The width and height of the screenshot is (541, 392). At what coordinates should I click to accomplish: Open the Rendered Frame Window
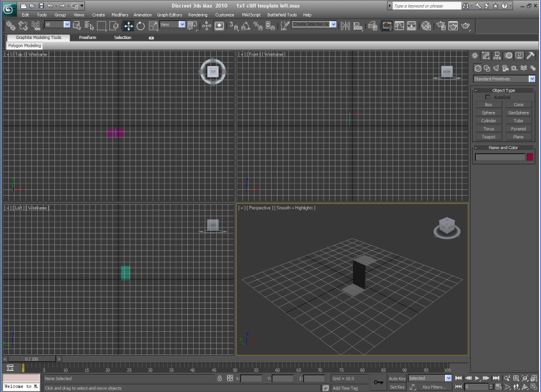pos(453,26)
